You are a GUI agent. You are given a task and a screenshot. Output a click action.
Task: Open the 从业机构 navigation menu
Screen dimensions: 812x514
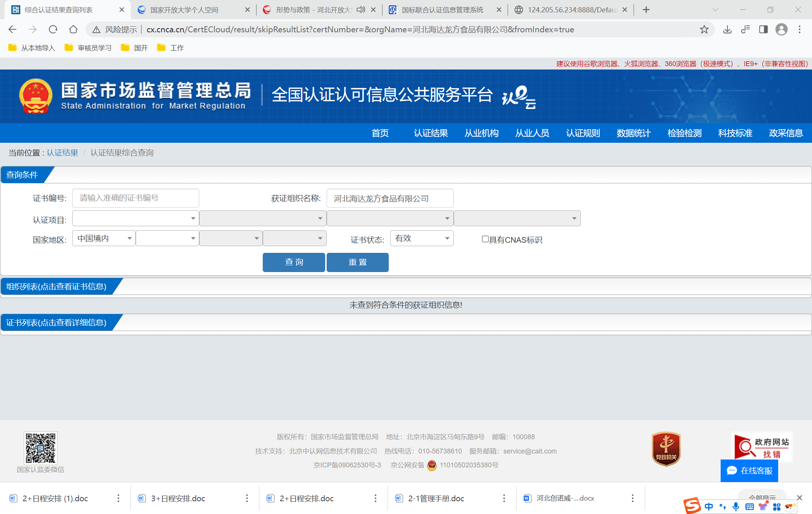point(481,133)
